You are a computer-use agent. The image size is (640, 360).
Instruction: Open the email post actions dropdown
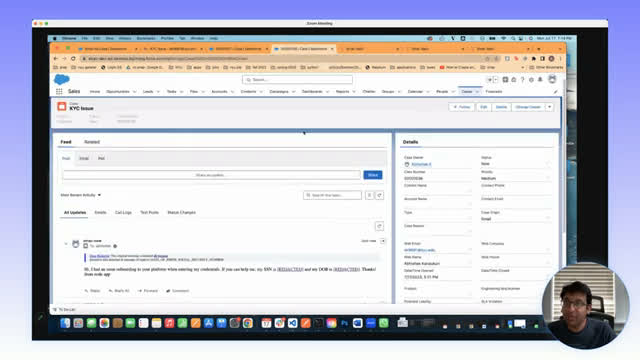pos(382,241)
